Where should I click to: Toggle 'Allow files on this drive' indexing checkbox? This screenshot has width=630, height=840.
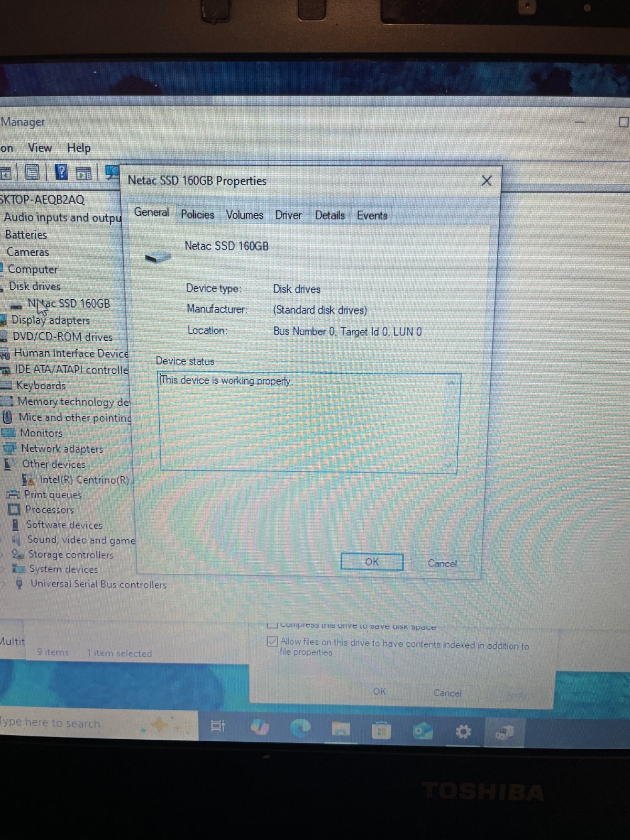pos(272,641)
